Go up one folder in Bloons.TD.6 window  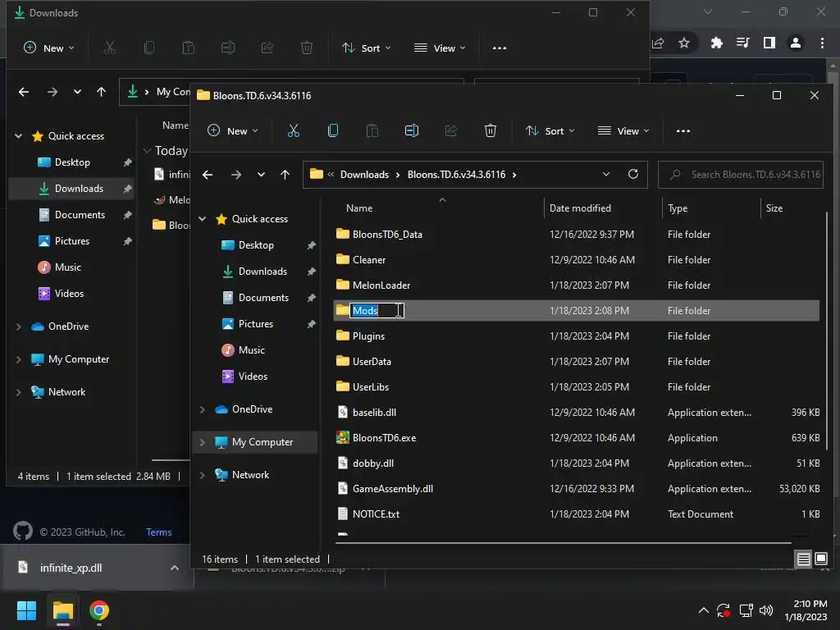pos(285,175)
